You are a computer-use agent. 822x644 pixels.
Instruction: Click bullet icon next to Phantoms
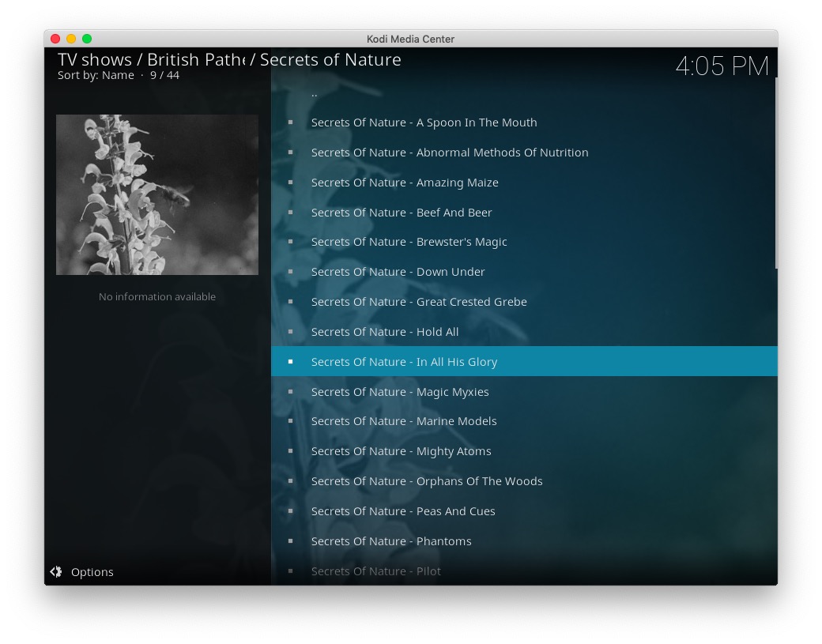tap(290, 541)
